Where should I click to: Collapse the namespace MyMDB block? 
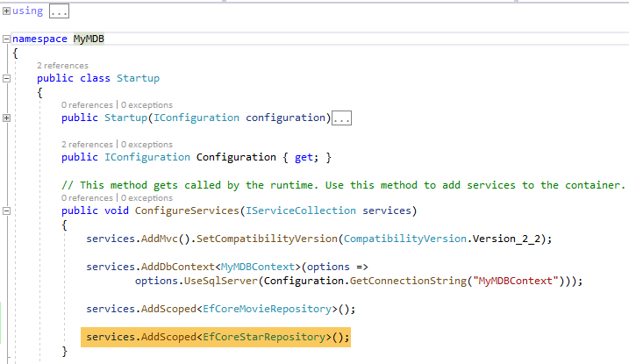pos(6,39)
